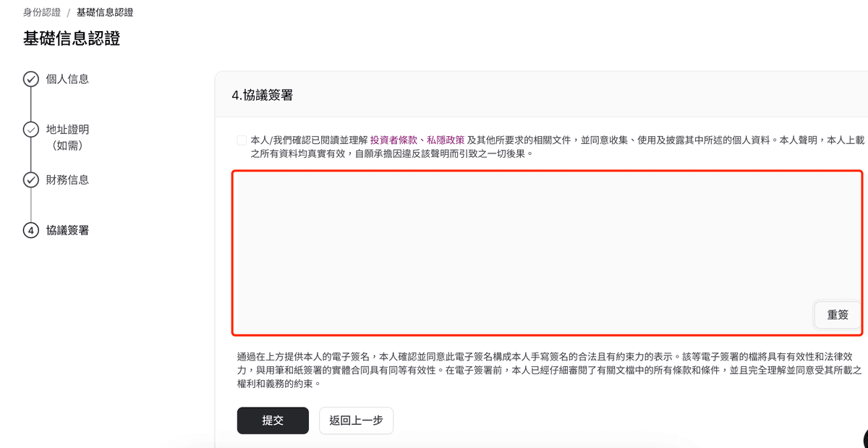Click the 協議簽署 step label

69,230
